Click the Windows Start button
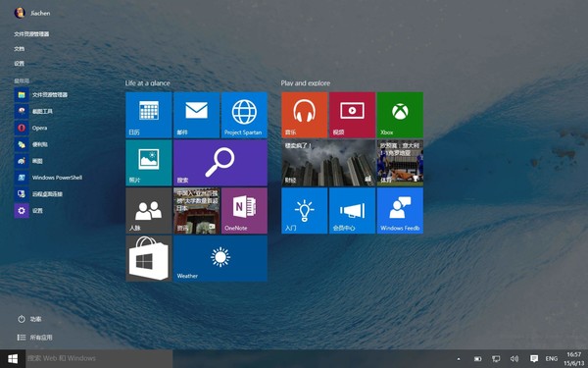This screenshot has width=588, height=368. point(13,358)
